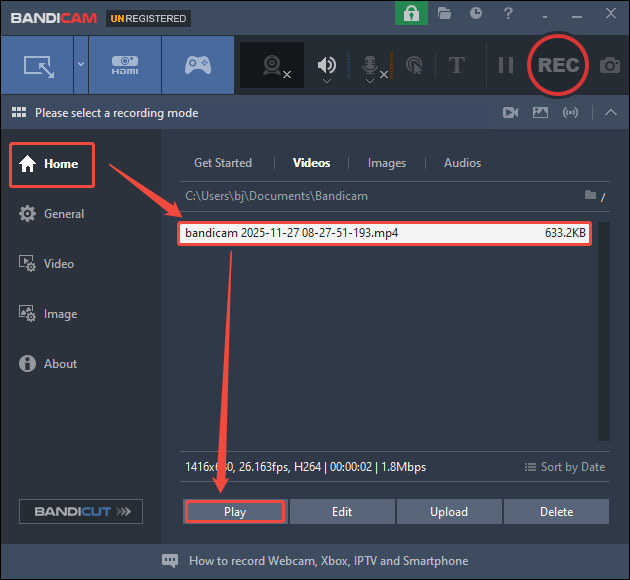
Task: Click the green lock register icon
Action: pyautogui.click(x=411, y=13)
